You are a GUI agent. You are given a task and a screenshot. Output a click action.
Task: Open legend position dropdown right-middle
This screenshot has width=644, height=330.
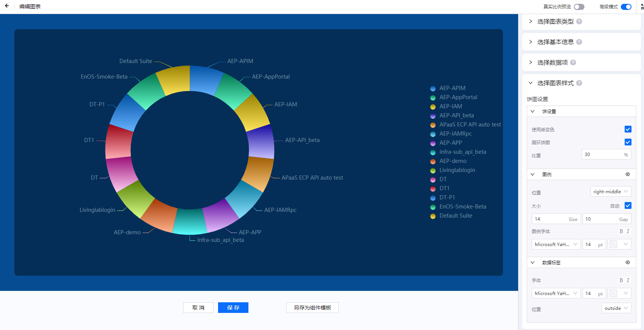pyautogui.click(x=611, y=191)
